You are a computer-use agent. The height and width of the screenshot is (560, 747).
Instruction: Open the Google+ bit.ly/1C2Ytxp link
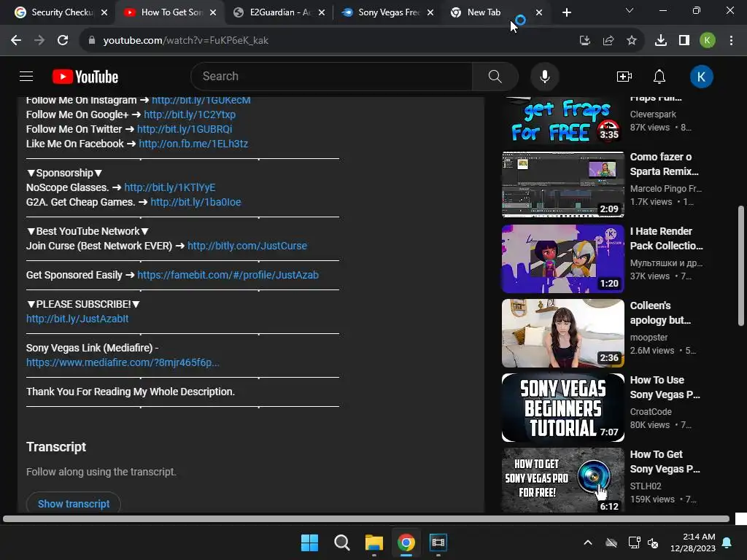coord(190,114)
